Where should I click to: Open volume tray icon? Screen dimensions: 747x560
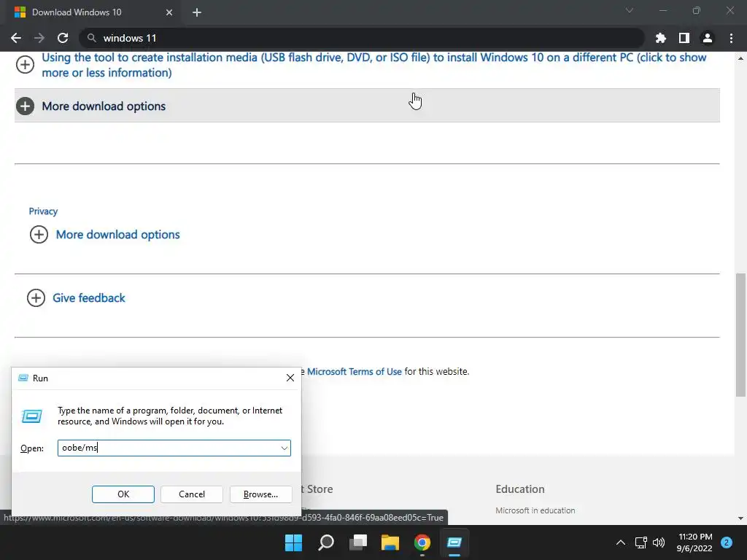pyautogui.click(x=659, y=542)
